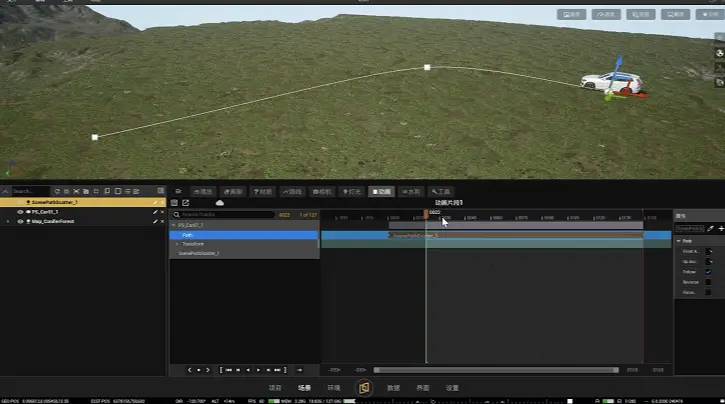
Task: Expand the Transform track
Action: point(177,244)
